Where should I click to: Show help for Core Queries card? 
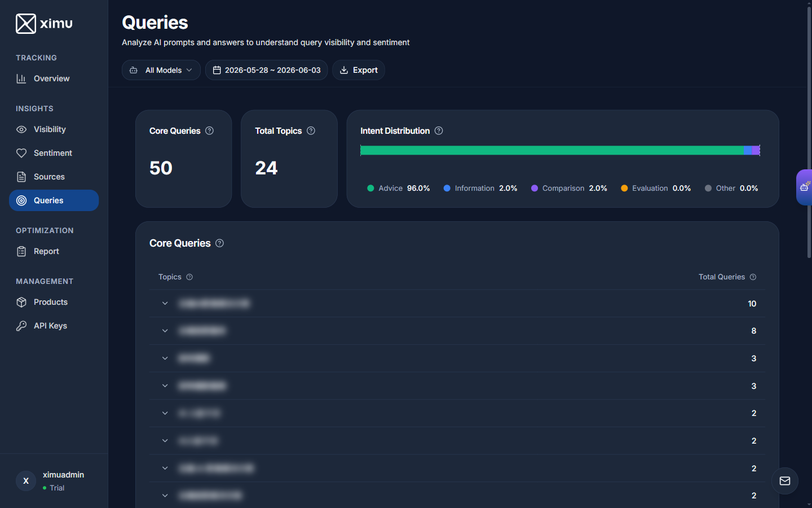pyautogui.click(x=210, y=130)
